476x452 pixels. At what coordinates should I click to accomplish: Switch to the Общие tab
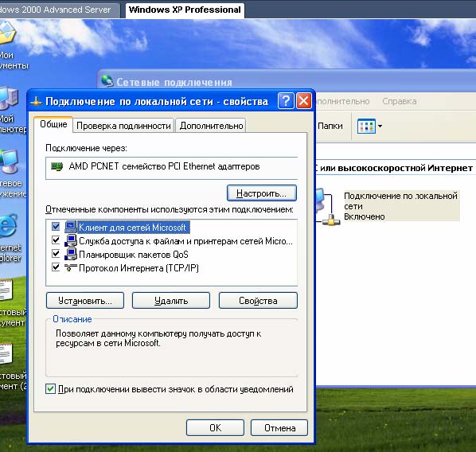53,124
